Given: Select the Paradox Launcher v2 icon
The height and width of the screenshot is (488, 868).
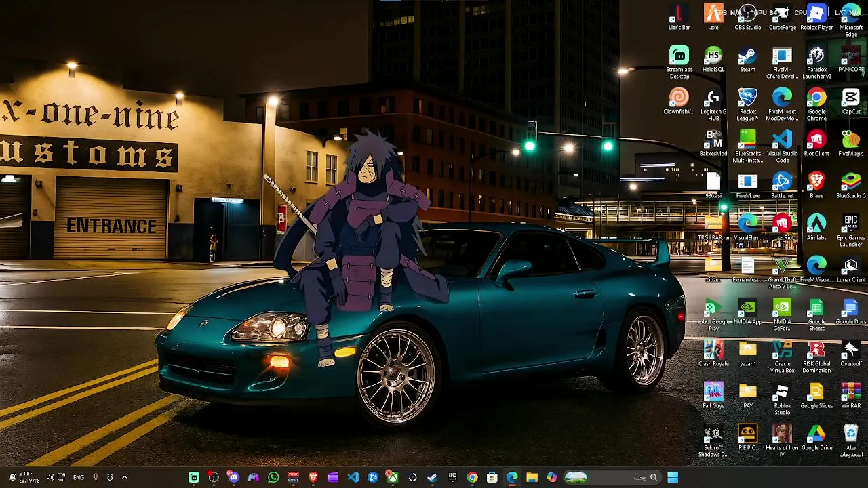Looking at the screenshot, I should pyautogui.click(x=816, y=63).
